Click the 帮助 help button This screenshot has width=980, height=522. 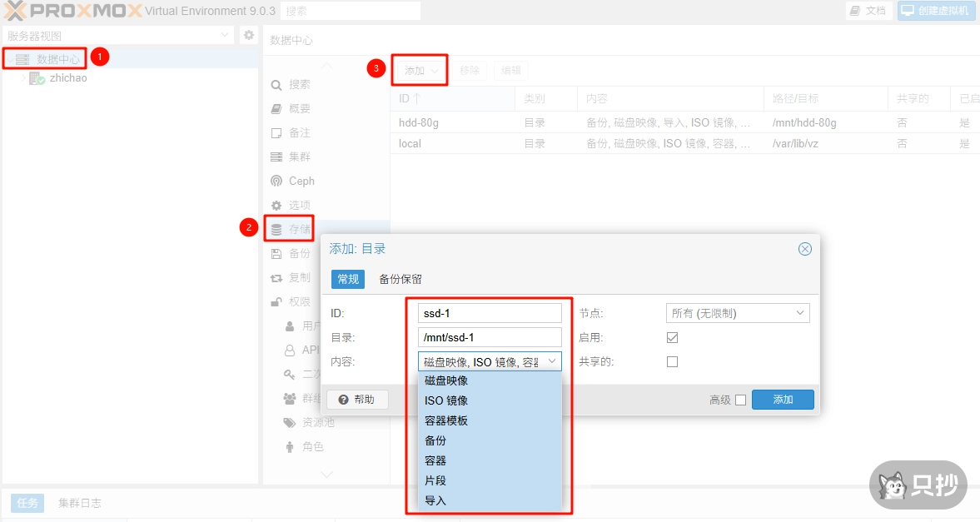tap(357, 400)
